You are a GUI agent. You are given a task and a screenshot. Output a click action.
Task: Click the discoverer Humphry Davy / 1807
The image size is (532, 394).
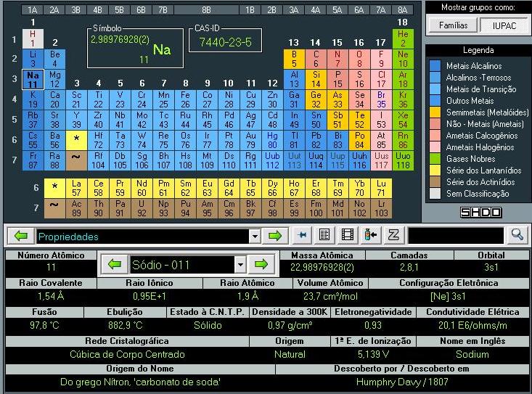pos(402,382)
